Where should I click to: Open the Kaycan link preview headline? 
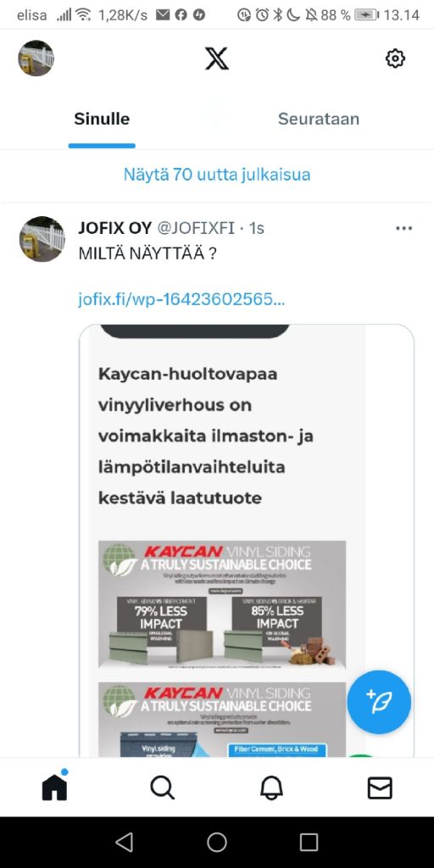[x=206, y=437]
